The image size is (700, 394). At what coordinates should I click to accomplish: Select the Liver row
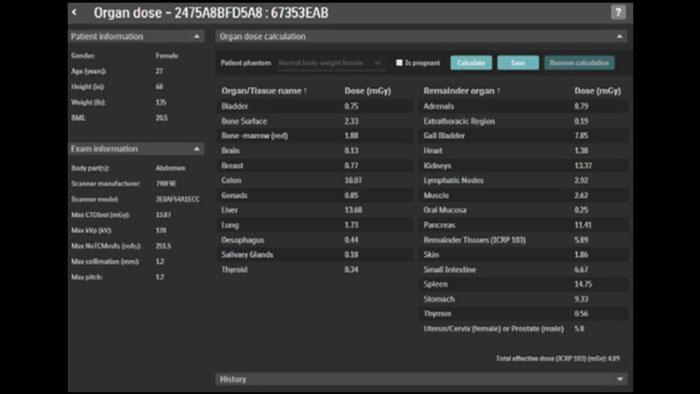coord(316,210)
